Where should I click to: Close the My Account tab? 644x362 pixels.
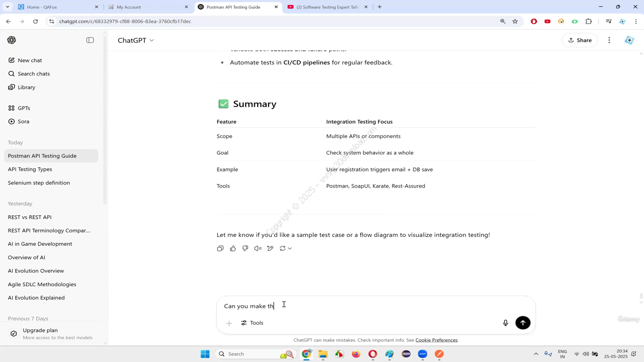click(186, 7)
